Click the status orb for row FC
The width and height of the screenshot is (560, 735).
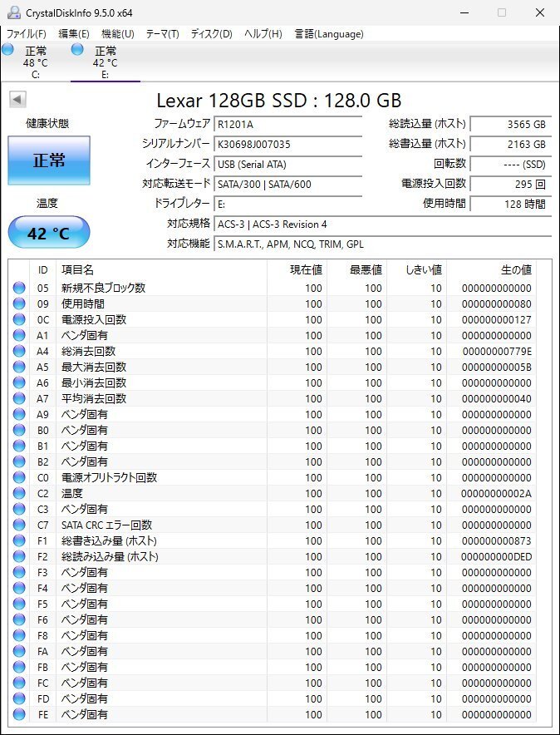pyautogui.click(x=19, y=683)
